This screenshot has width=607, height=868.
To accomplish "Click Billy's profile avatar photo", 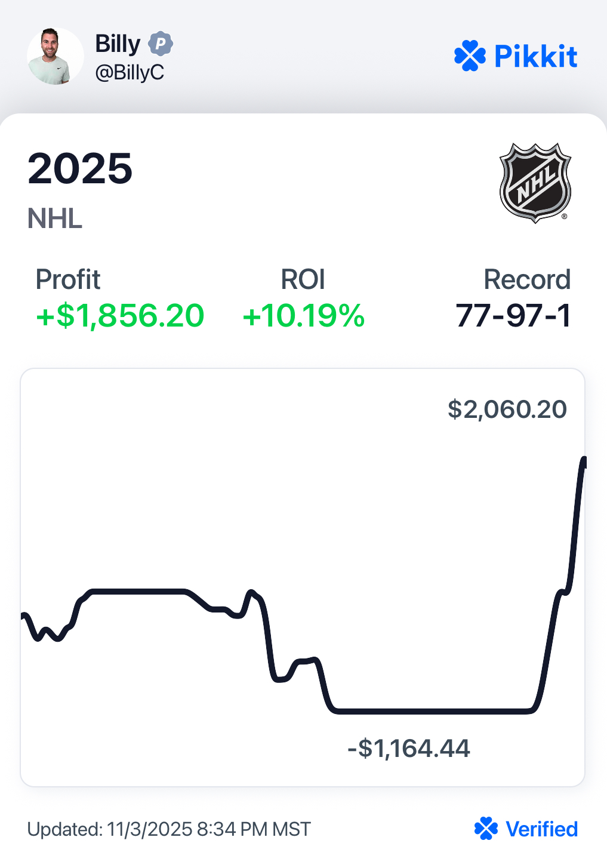I will coord(55,56).
